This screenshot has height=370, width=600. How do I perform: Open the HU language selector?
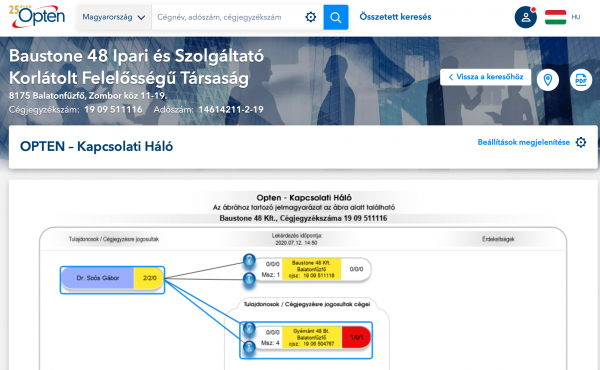point(576,17)
